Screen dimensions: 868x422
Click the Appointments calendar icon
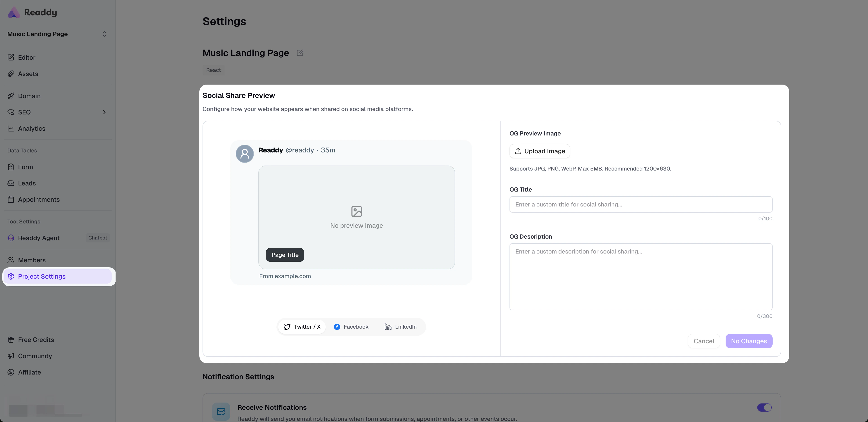tap(11, 199)
